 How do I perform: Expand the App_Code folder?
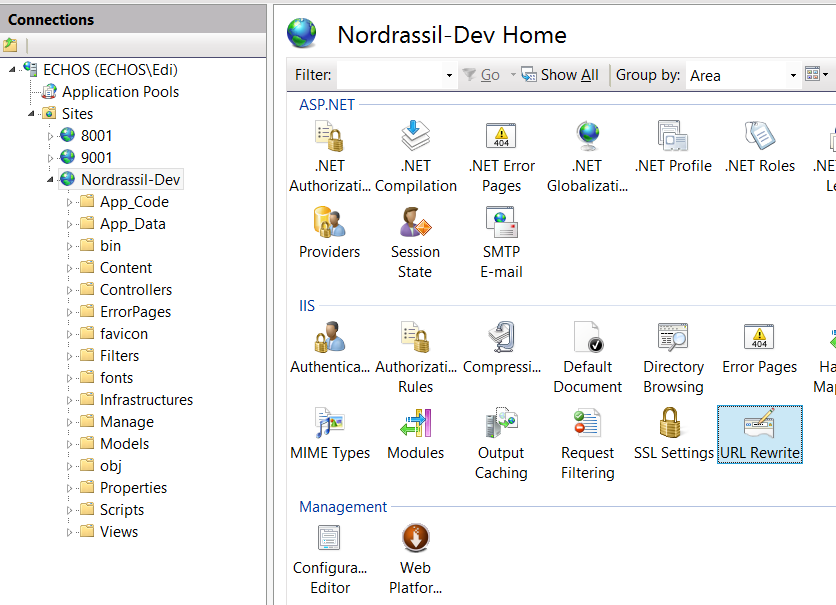[69, 202]
